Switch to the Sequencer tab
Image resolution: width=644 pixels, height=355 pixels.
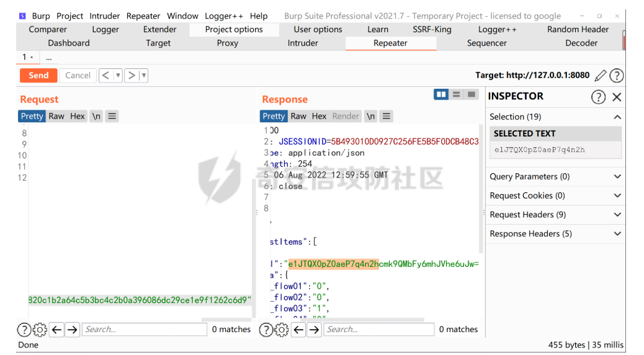pyautogui.click(x=486, y=43)
